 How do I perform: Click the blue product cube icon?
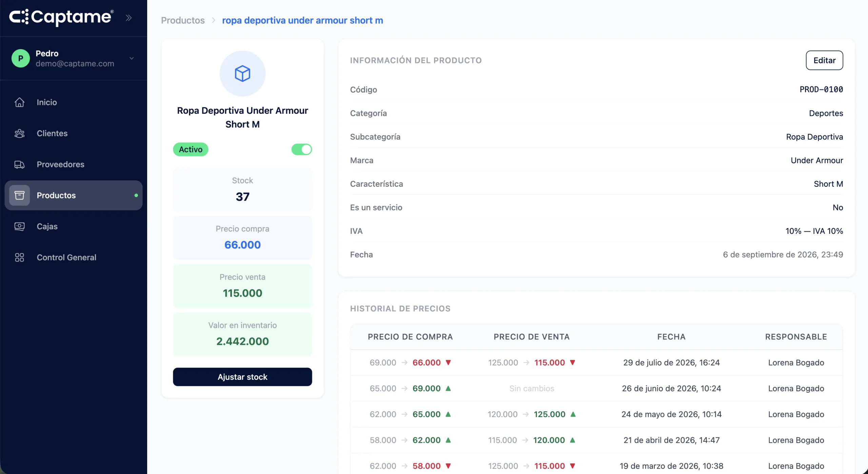[242, 74]
